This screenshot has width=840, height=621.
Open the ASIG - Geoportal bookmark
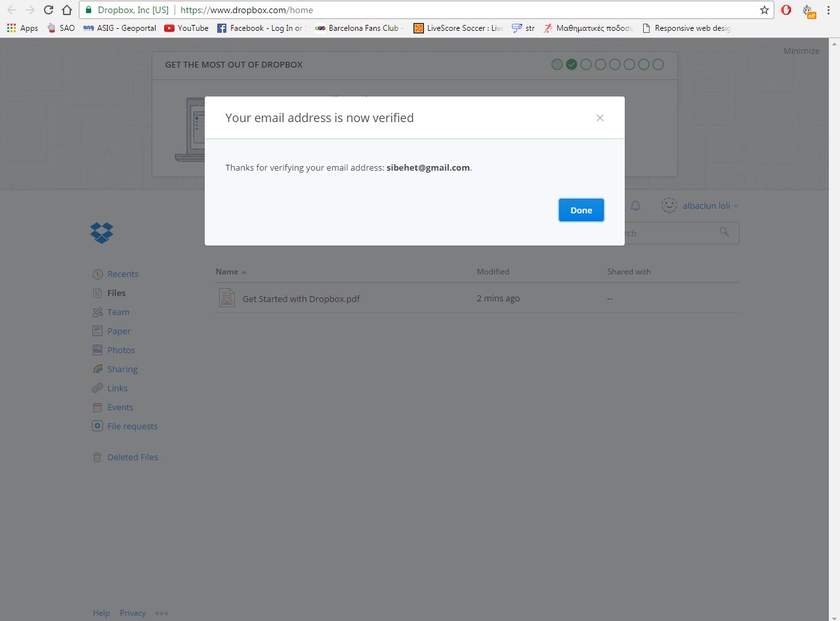pyautogui.click(x=119, y=28)
